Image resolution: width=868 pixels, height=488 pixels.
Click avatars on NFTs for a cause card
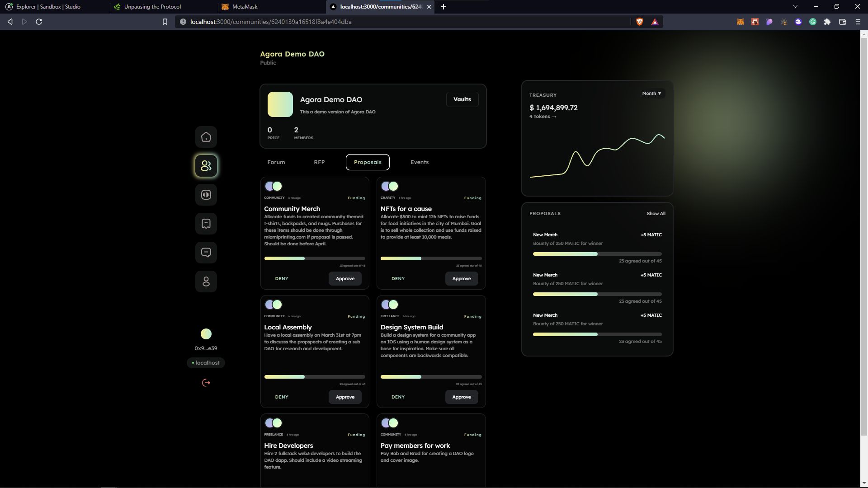pyautogui.click(x=390, y=186)
